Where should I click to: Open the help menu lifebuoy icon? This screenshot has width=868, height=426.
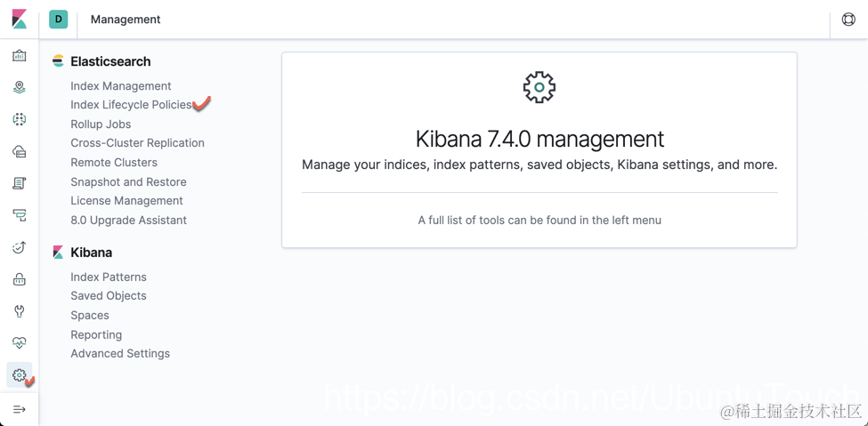pos(848,20)
